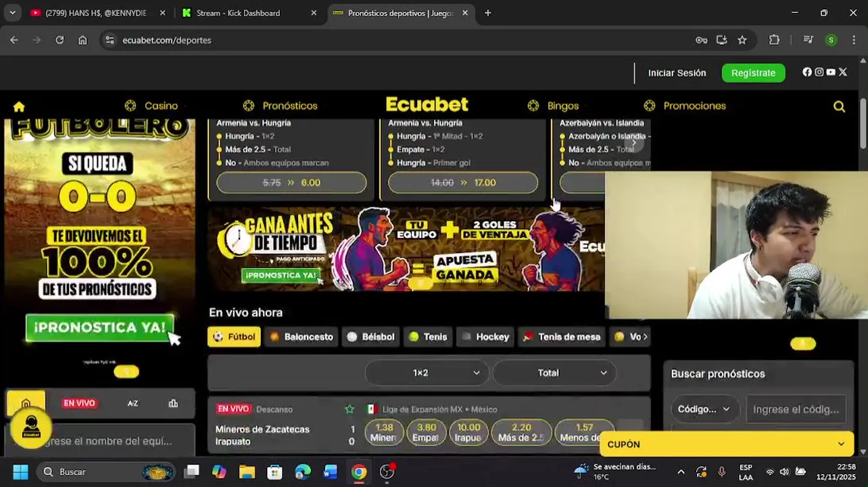Reload the page
This screenshot has width=868, height=487.
click(59, 40)
